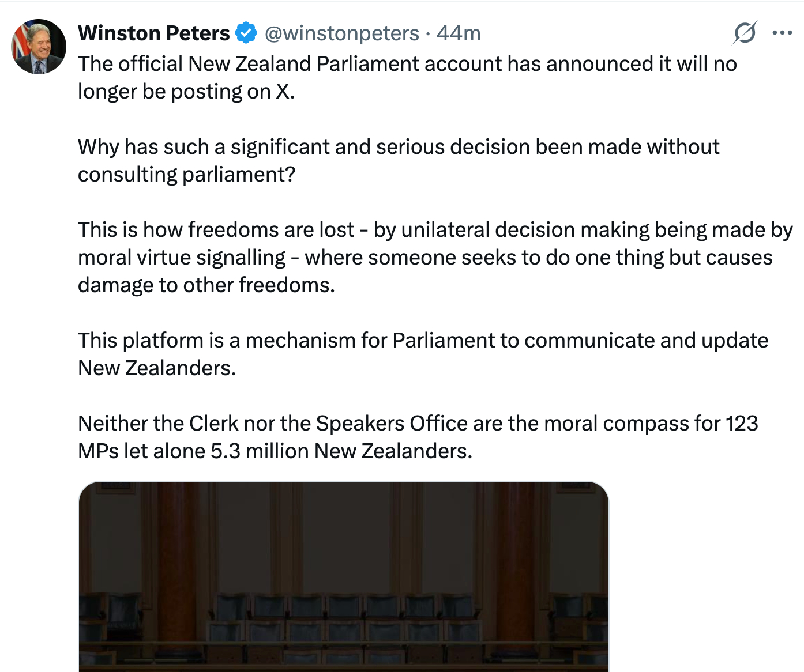Open the three-dot More options menu
The width and height of the screenshot is (804, 672).
coord(782,33)
